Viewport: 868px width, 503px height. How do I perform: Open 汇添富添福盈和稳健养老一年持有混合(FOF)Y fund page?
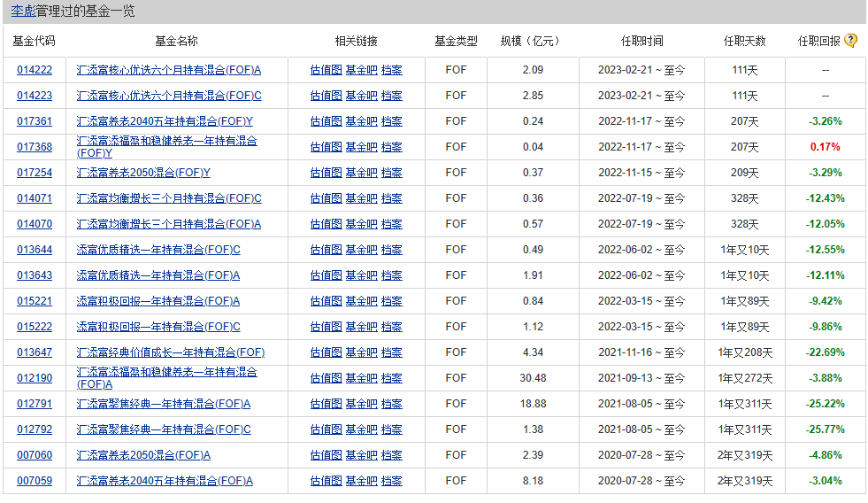166,147
